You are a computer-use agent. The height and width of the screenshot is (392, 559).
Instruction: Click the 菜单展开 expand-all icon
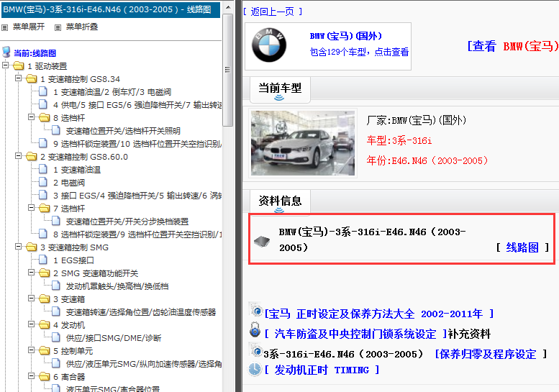coord(4,27)
